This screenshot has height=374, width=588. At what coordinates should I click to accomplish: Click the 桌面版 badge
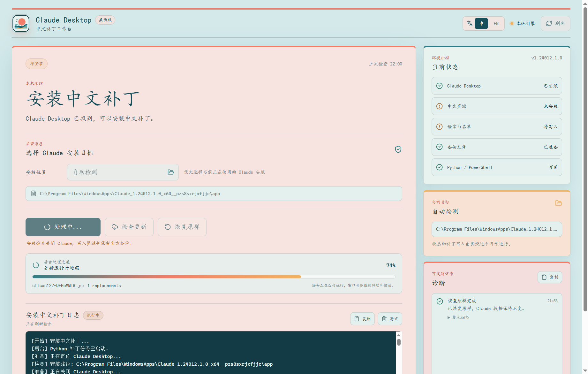105,20
